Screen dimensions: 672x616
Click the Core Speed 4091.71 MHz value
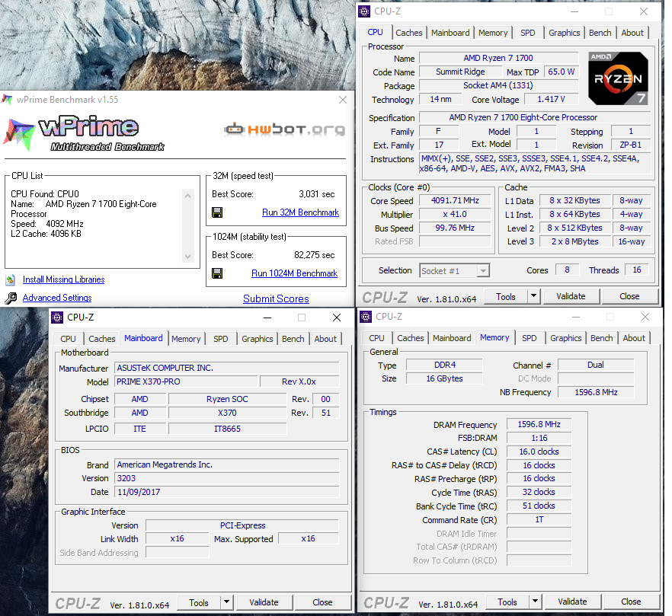coord(455,200)
